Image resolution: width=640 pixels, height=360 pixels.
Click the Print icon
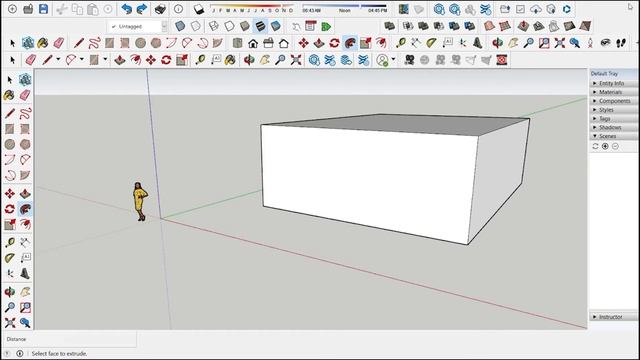[160, 9]
